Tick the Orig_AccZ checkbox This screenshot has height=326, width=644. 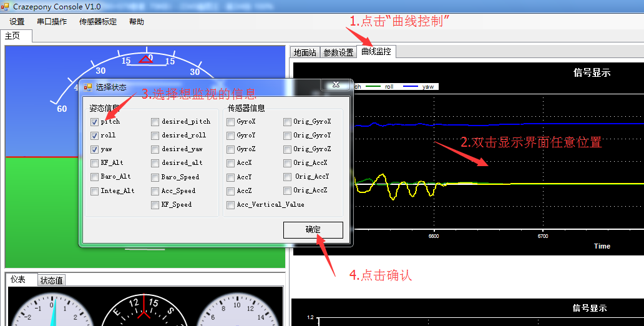point(287,190)
